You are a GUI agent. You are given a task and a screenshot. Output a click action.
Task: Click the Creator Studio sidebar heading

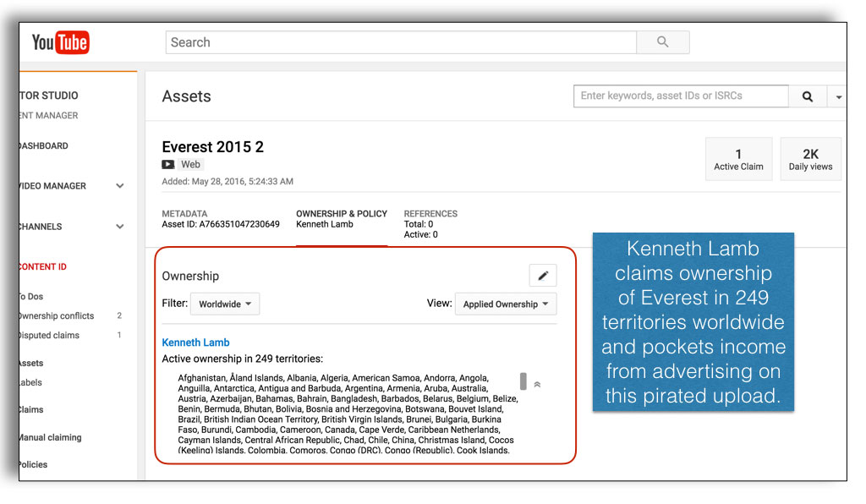pyautogui.click(x=48, y=96)
